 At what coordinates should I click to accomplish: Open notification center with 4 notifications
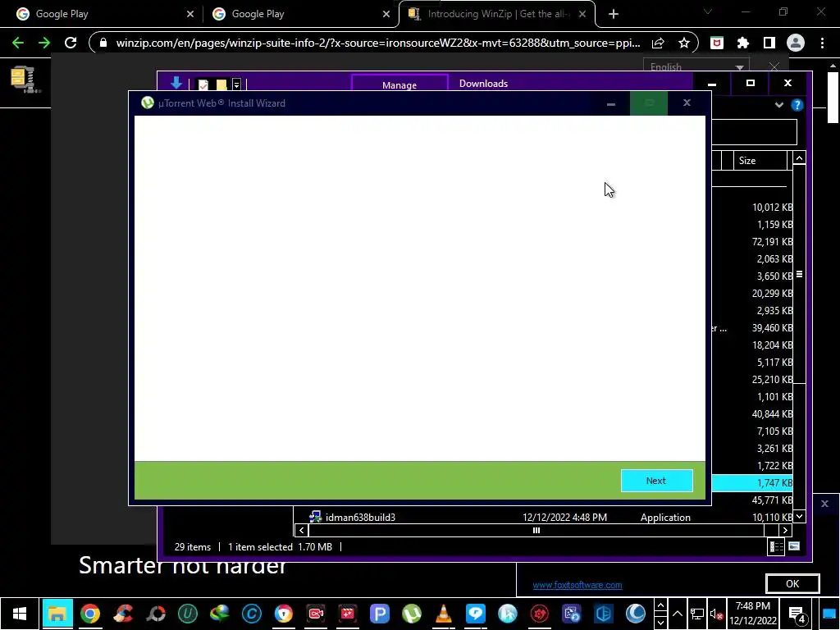pyautogui.click(x=797, y=615)
